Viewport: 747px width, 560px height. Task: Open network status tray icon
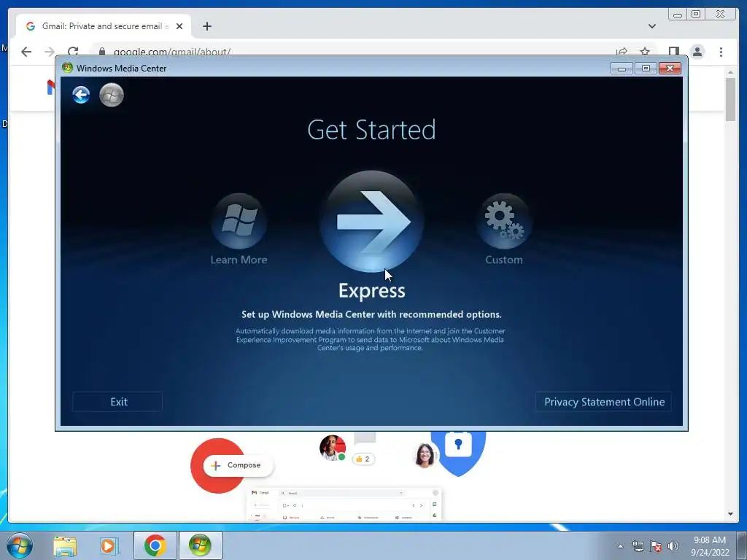click(x=638, y=546)
